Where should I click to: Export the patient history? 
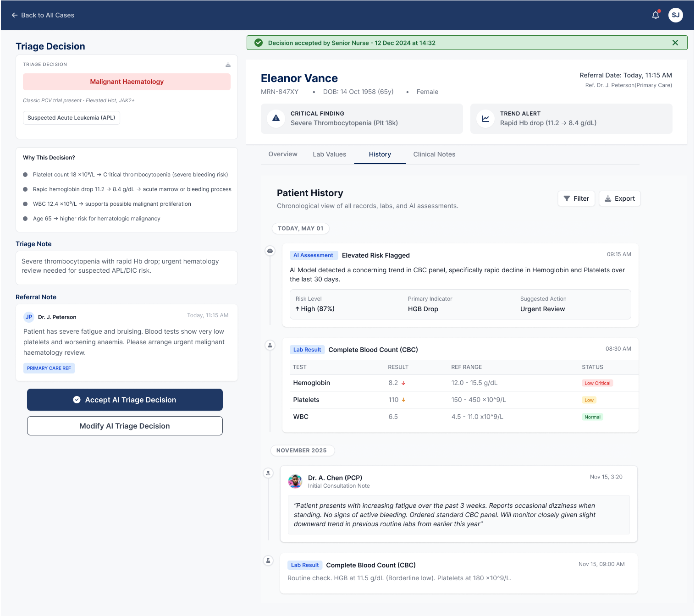(x=620, y=198)
